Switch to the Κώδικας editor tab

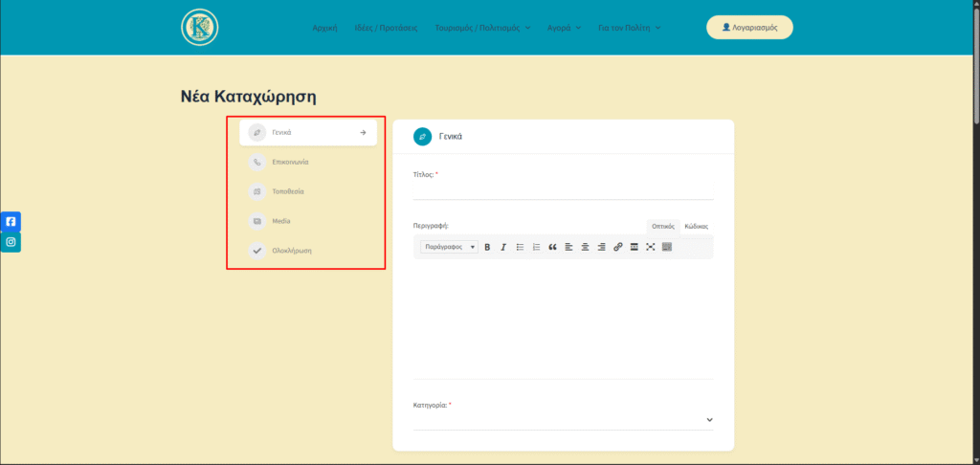[696, 227]
